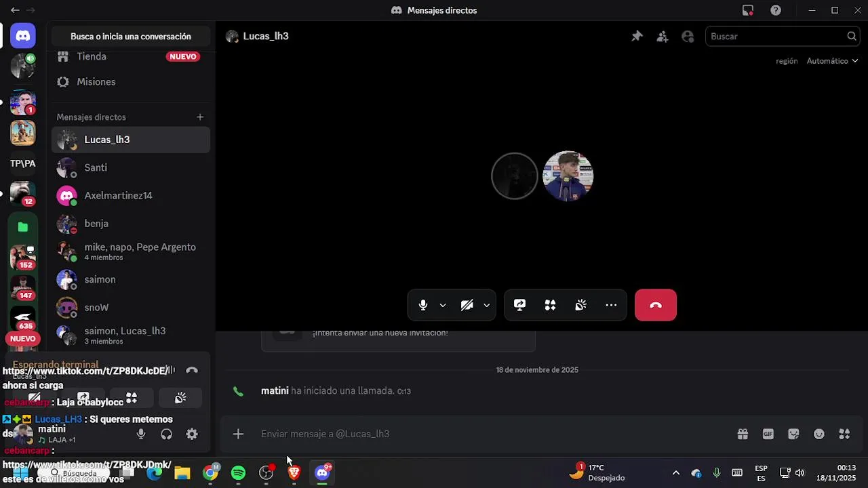Go back with title bar arrow
The image size is (868, 488).
click(15, 10)
